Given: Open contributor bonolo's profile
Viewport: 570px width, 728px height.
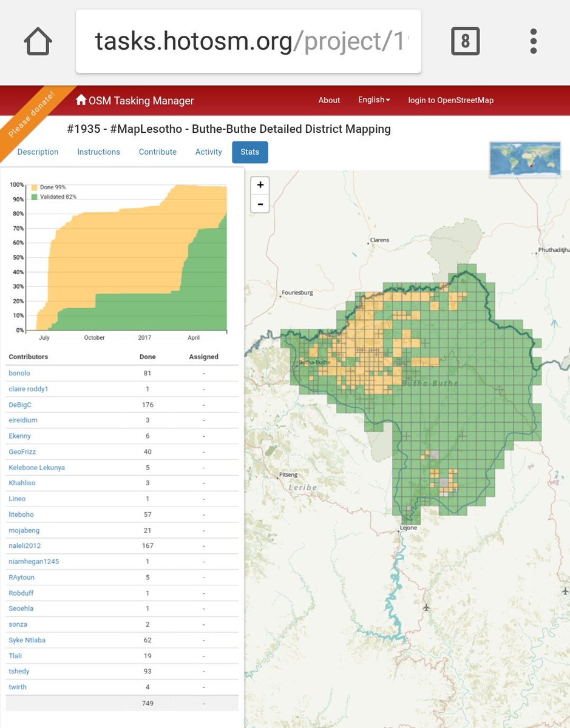Looking at the screenshot, I should (x=19, y=373).
